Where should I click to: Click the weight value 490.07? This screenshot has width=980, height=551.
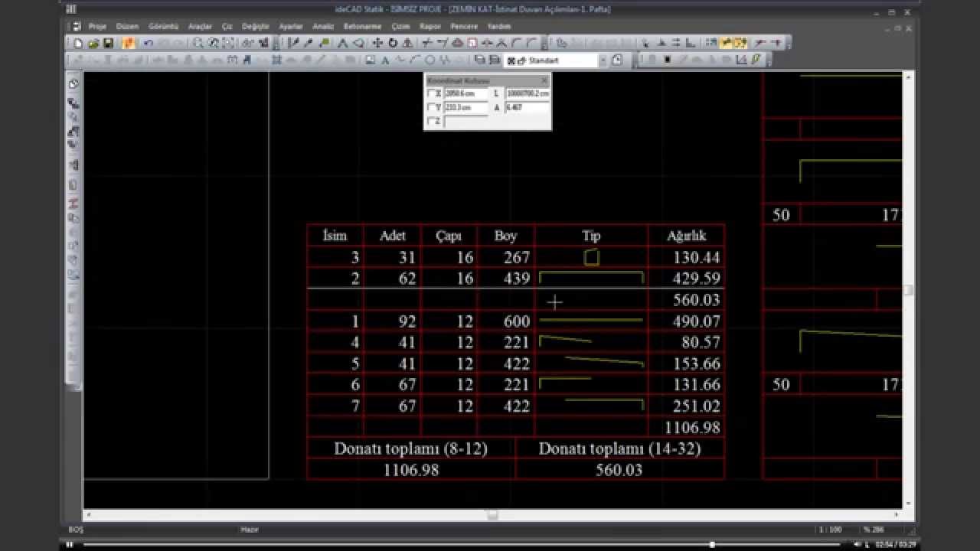(x=696, y=321)
